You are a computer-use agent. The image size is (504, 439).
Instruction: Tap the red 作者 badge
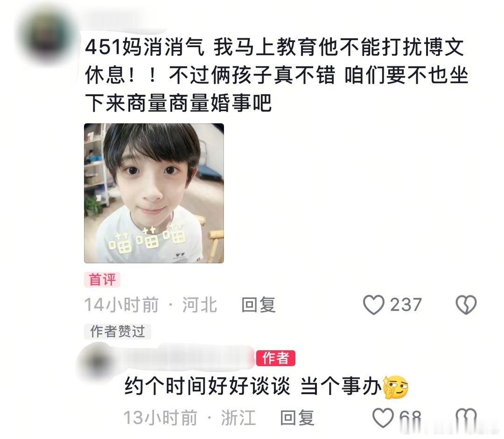pyautogui.click(x=275, y=358)
